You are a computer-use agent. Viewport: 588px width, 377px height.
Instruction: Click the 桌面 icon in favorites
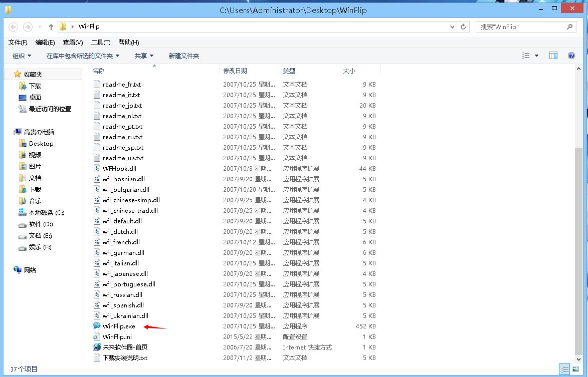pos(23,97)
